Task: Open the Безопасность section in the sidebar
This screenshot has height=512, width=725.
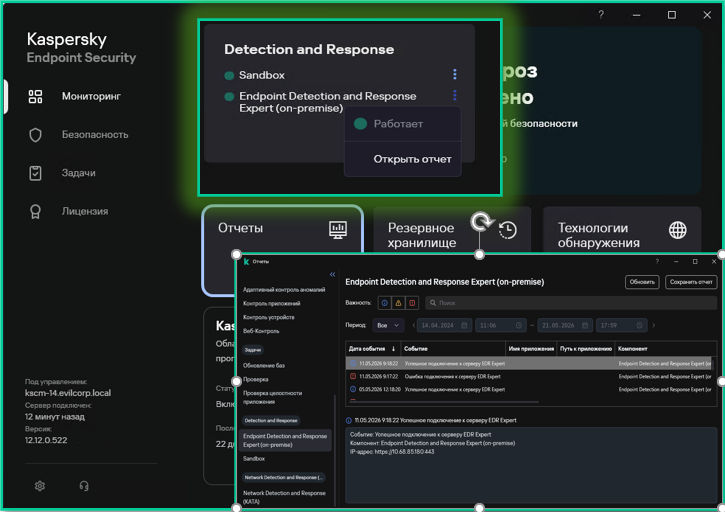Action: [x=95, y=135]
